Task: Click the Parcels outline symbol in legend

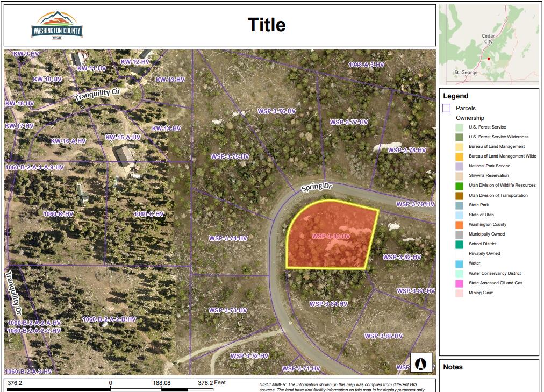Action: point(446,108)
